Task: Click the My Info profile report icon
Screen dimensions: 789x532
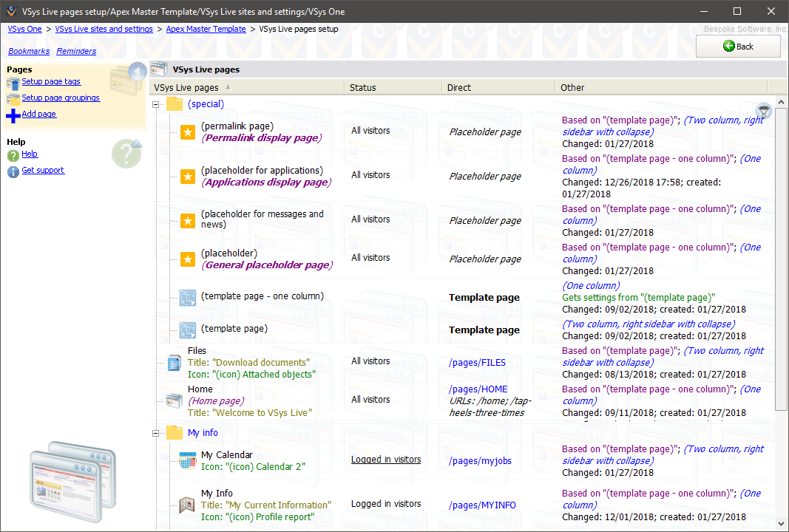Action: [188, 505]
